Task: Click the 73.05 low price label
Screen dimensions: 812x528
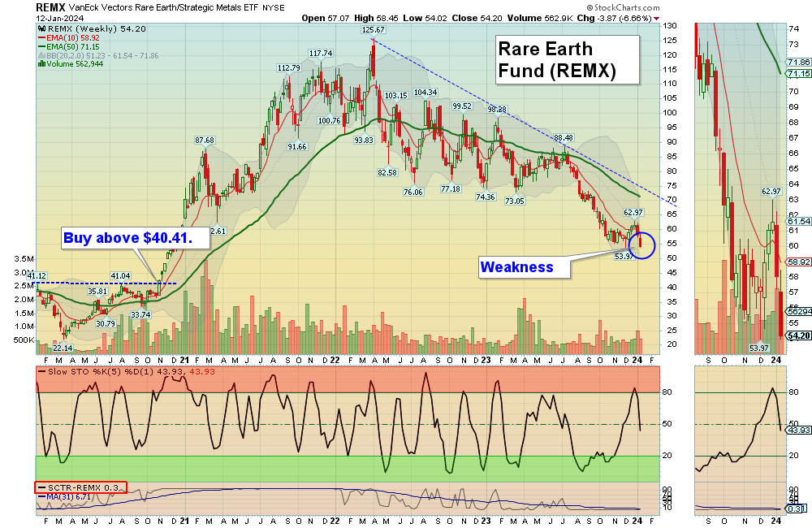Action: [x=515, y=201]
